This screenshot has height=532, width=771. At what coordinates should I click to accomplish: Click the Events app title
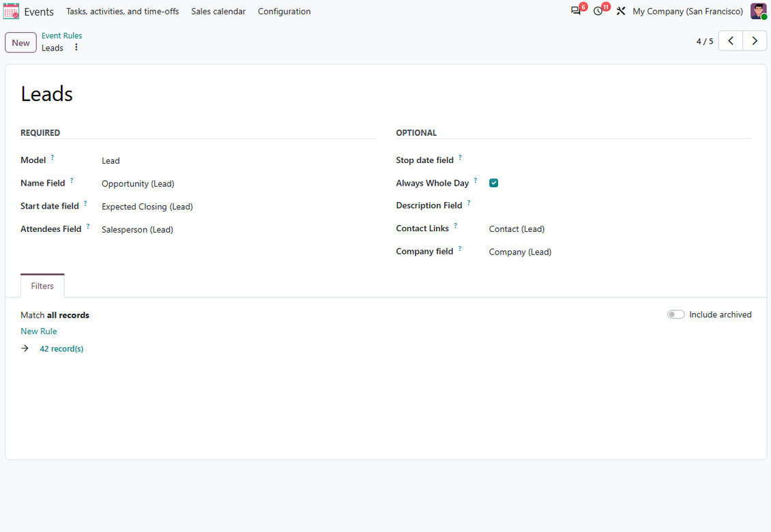pos(39,12)
